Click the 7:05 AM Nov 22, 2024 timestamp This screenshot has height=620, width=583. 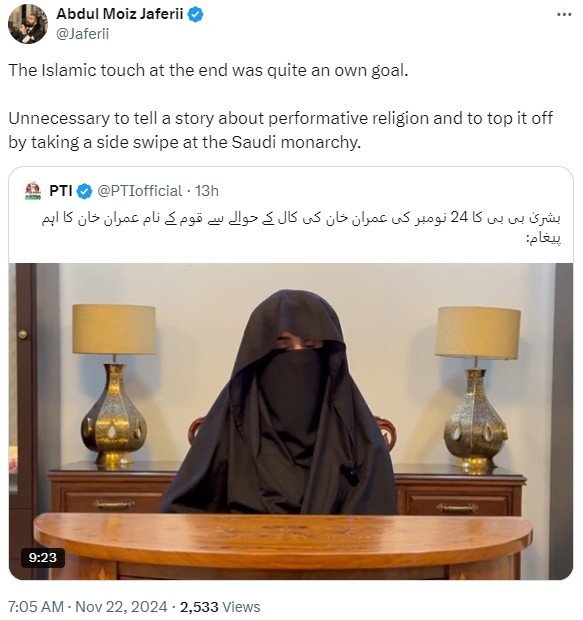click(x=87, y=607)
